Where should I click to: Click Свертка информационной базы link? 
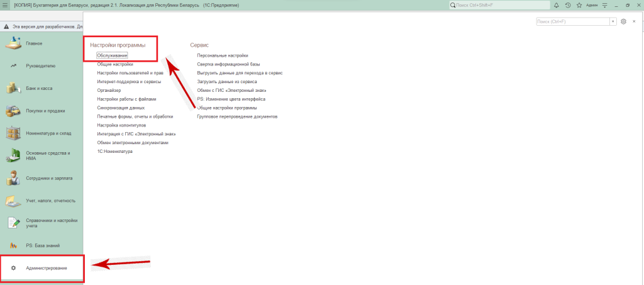[x=228, y=64]
